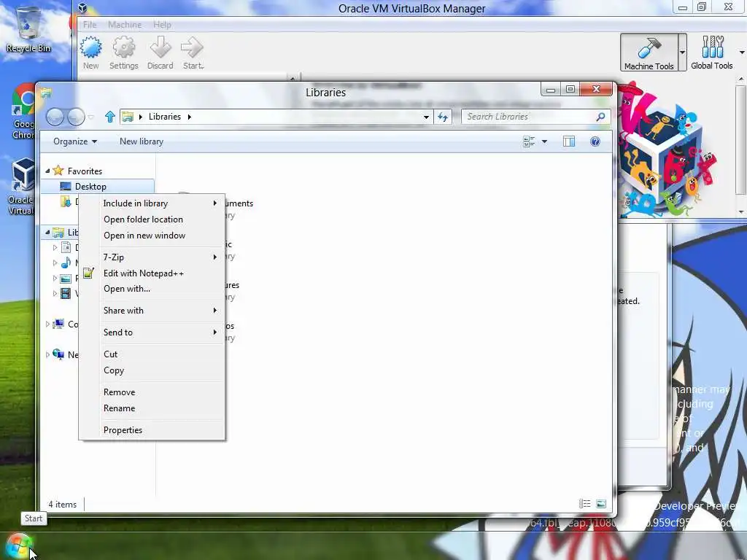747x560 pixels.
Task: Select Rename from context menu
Action: 152,408
